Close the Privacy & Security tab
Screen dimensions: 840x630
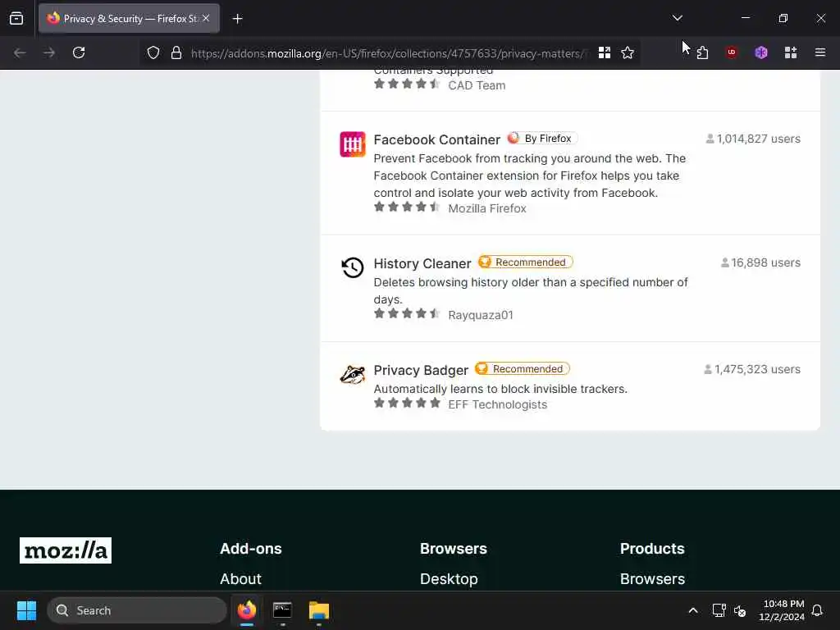[206, 18]
